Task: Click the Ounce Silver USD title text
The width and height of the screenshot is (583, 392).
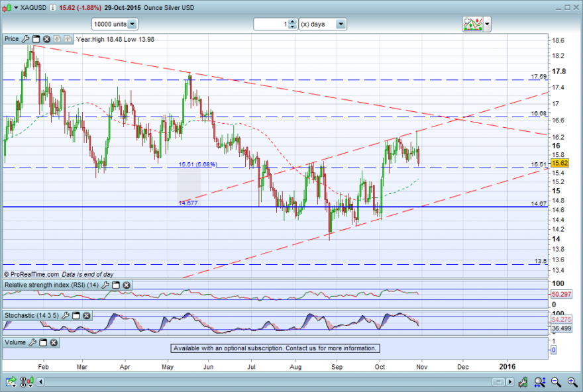Action: pyautogui.click(x=169, y=8)
